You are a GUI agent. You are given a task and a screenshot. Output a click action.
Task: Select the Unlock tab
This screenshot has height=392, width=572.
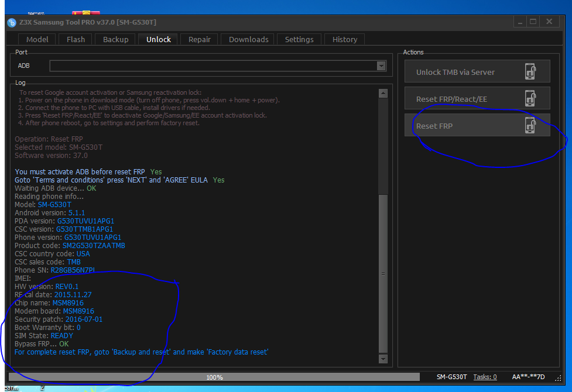pyautogui.click(x=158, y=39)
